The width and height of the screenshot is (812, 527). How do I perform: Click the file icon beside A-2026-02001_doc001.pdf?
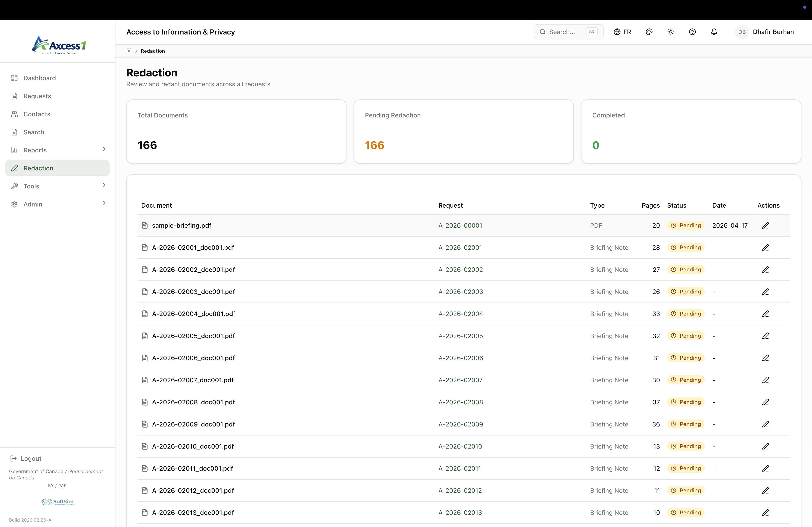pyautogui.click(x=145, y=247)
